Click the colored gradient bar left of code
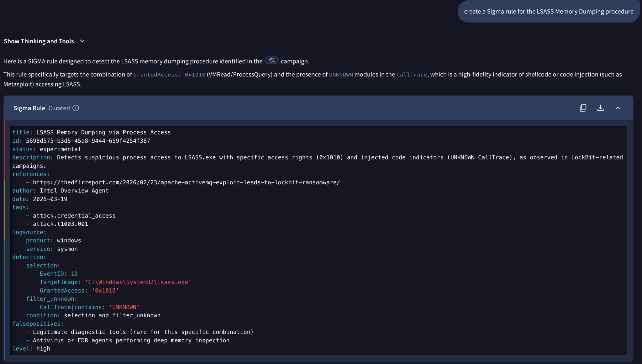This screenshot has width=642, height=364. (x=4, y=238)
